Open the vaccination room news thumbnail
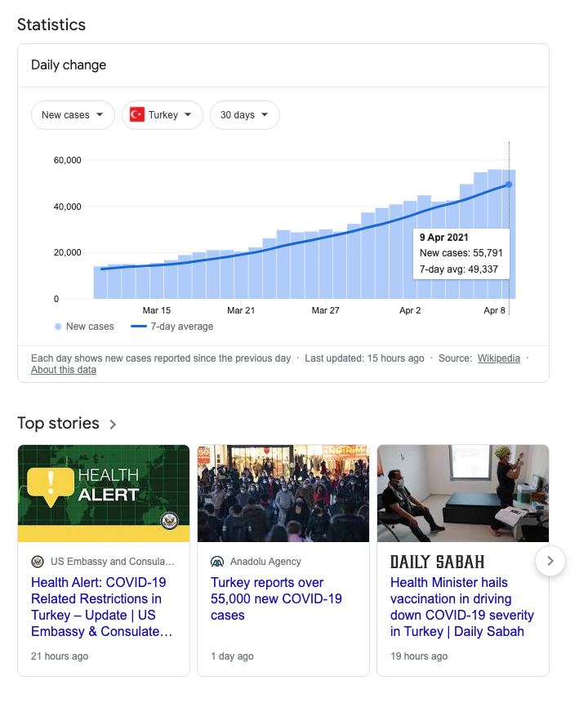Viewport: 588px width, 707px height. tap(463, 493)
